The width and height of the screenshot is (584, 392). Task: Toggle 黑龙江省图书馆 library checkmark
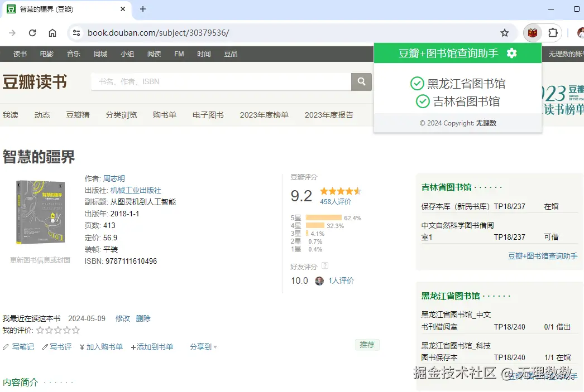point(417,83)
